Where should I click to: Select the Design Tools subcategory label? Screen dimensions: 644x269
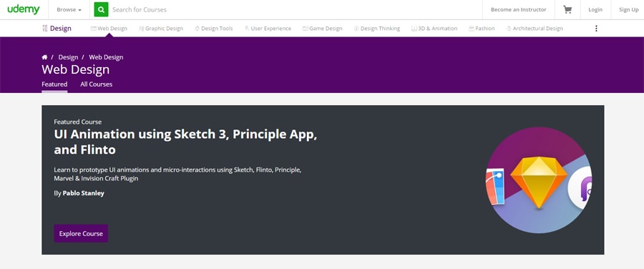[x=217, y=29]
